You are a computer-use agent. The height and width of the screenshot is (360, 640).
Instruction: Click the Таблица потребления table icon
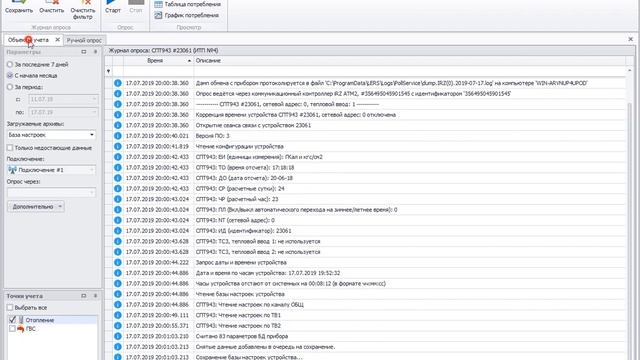[158, 4]
